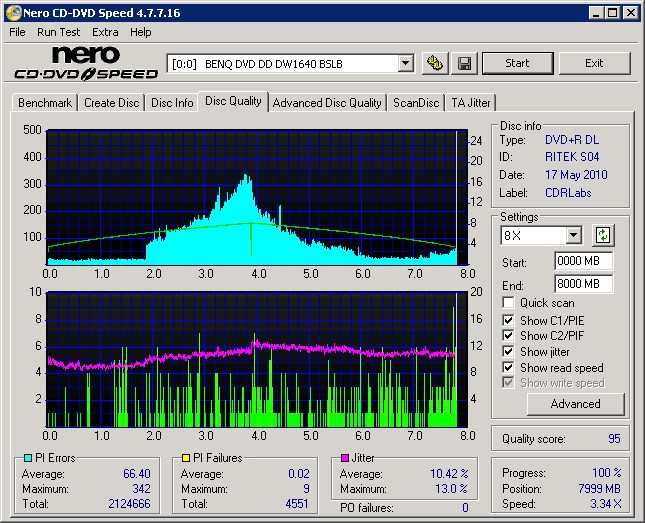This screenshot has height=523, width=645.
Task: Enable the Quick scan checkbox
Action: point(509,303)
